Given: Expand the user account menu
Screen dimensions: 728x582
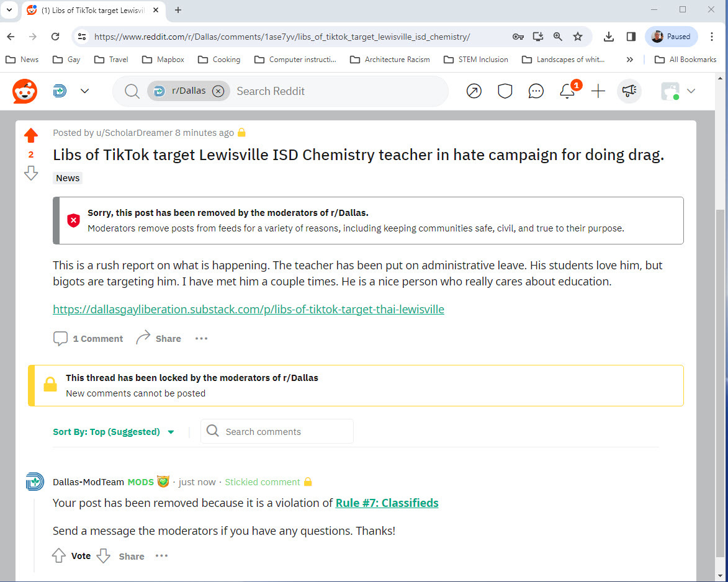Looking at the screenshot, I should [x=678, y=91].
